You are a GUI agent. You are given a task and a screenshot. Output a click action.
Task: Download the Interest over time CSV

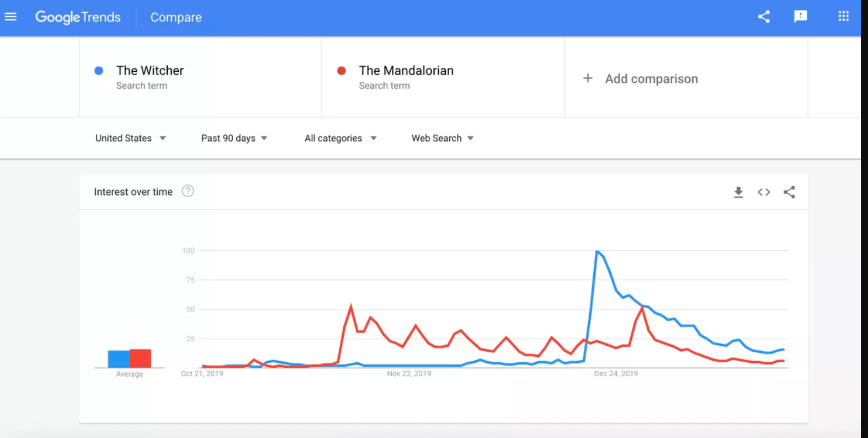[x=738, y=192]
